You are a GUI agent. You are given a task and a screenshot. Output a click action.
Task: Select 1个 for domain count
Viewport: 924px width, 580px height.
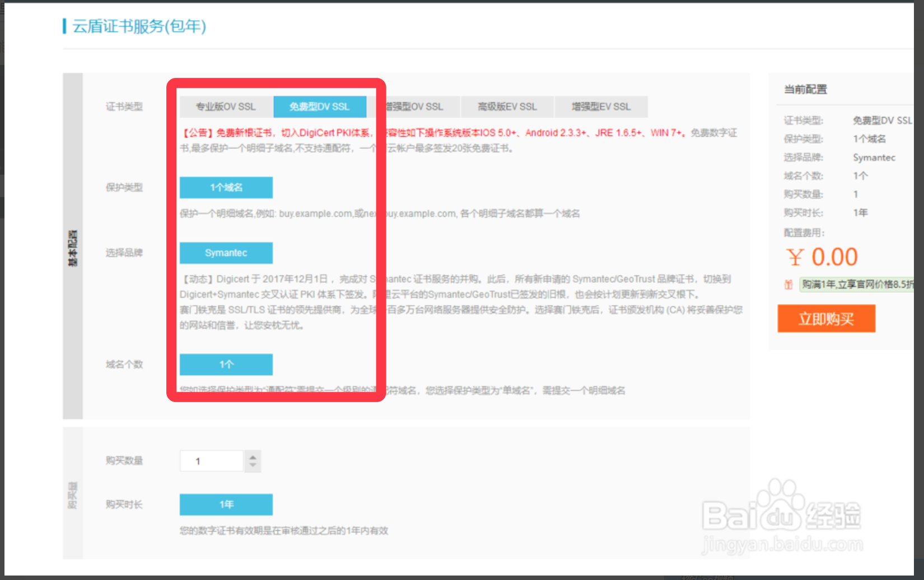226,364
